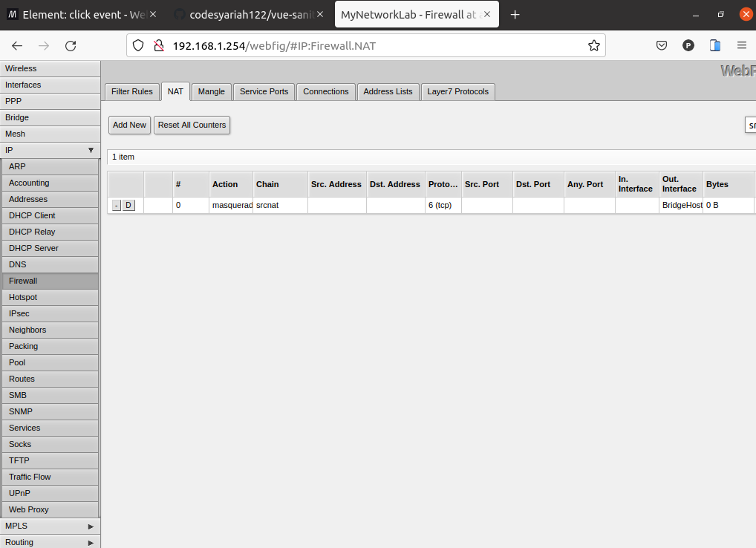Viewport: 756px width, 548px height.
Task: Sort by the Bytes column header
Action: pos(728,185)
